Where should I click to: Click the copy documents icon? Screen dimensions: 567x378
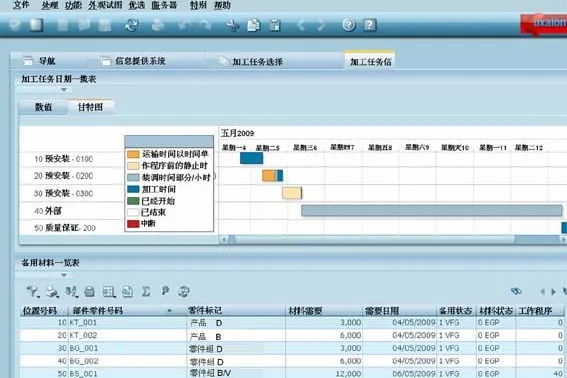pos(253,25)
